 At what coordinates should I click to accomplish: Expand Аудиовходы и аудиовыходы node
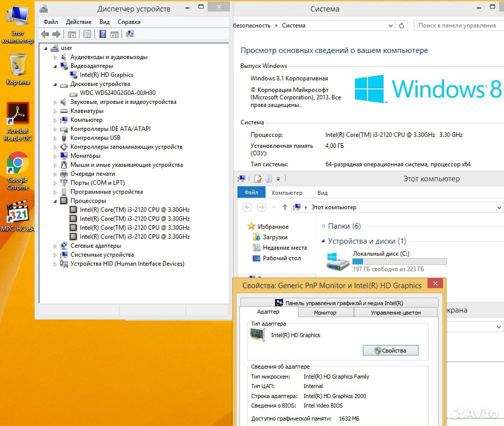point(55,57)
